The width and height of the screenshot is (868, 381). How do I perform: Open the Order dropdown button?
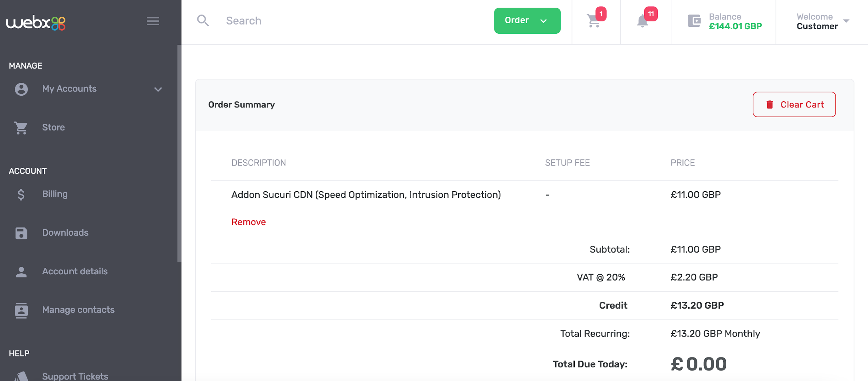pos(527,21)
